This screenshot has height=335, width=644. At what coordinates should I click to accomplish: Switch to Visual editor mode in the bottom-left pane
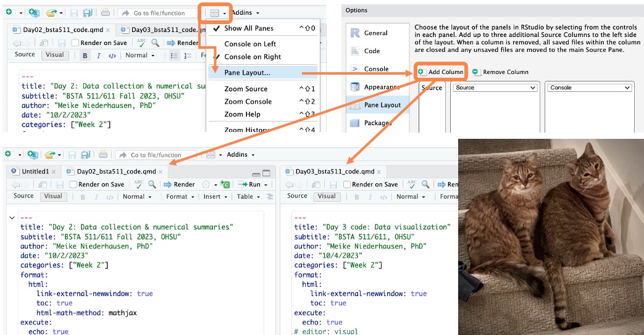point(53,197)
